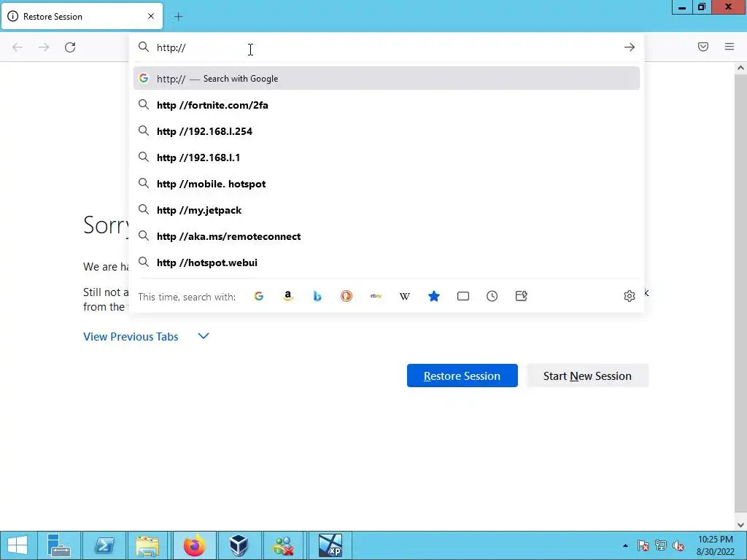Screen dimensions: 747x560
Task: Search actions via quick actions icon
Action: [x=521, y=296]
